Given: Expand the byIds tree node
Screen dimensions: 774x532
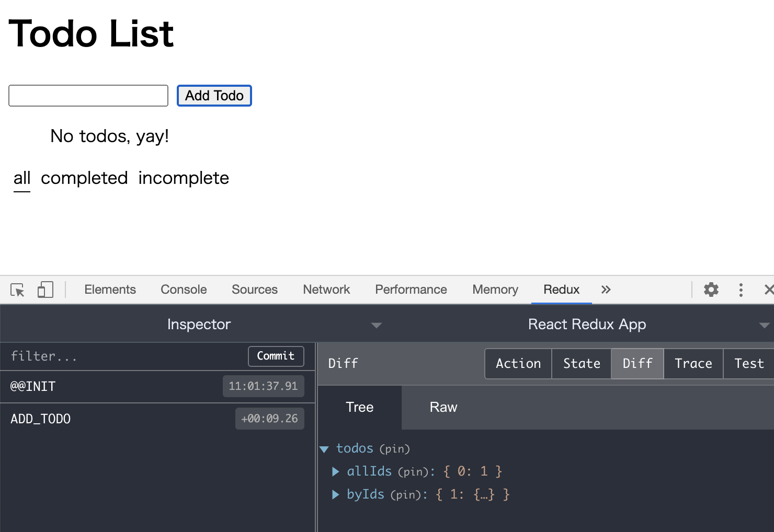Looking at the screenshot, I should click(336, 494).
